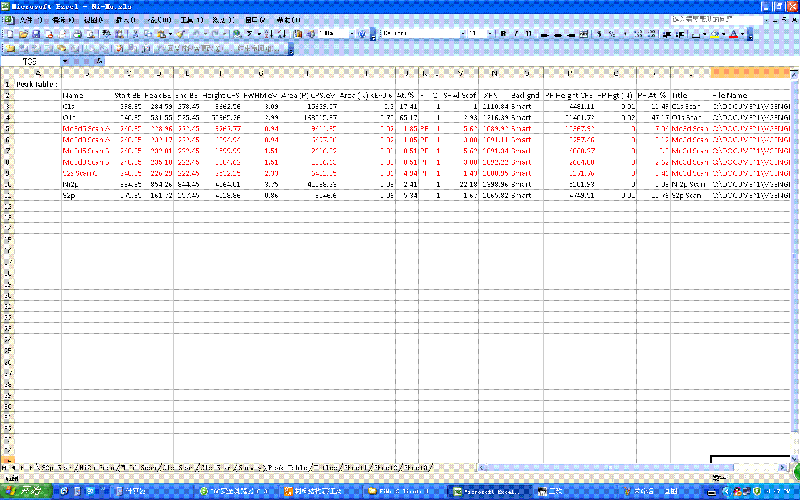Insert a hyperlink with the globe icon
Viewport: 800px width, 500px height.
pyautogui.click(x=237, y=34)
